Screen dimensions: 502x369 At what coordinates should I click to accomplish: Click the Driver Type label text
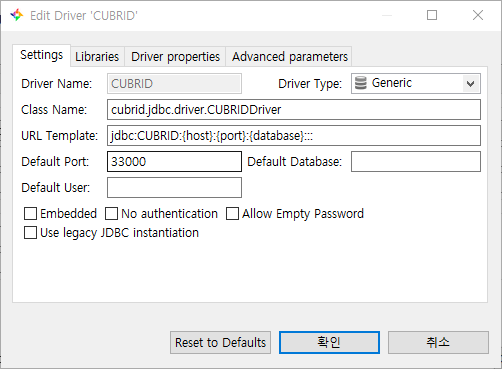310,84
